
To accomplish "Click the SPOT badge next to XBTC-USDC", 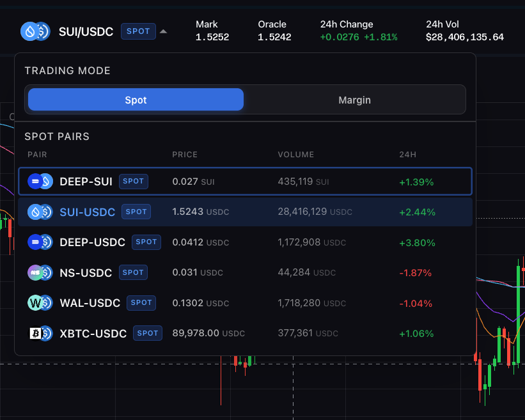I will click(148, 333).
